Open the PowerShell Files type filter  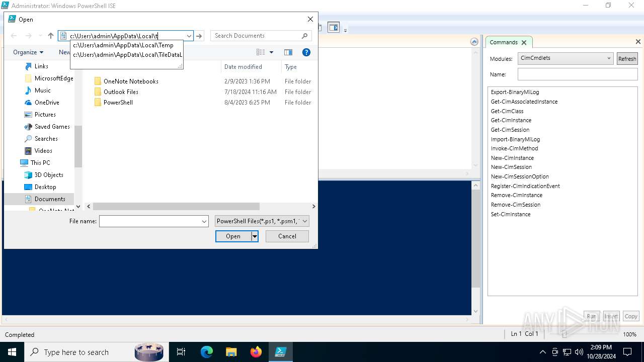click(262, 221)
